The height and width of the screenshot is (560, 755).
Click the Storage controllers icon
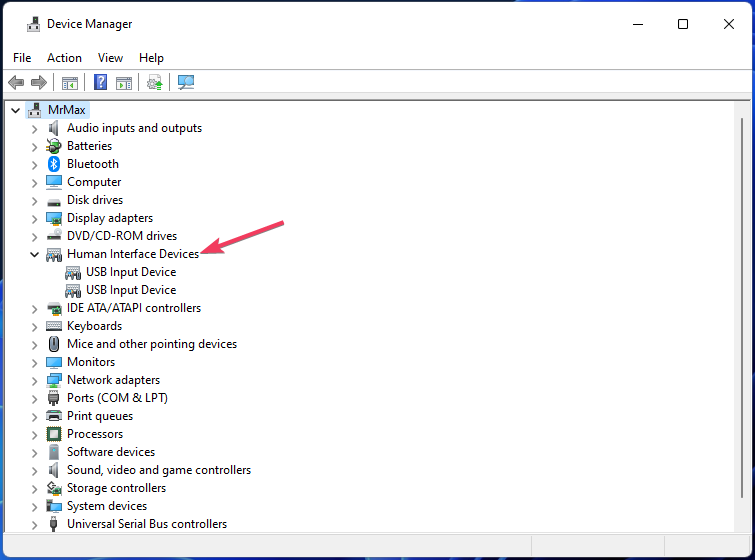point(53,488)
